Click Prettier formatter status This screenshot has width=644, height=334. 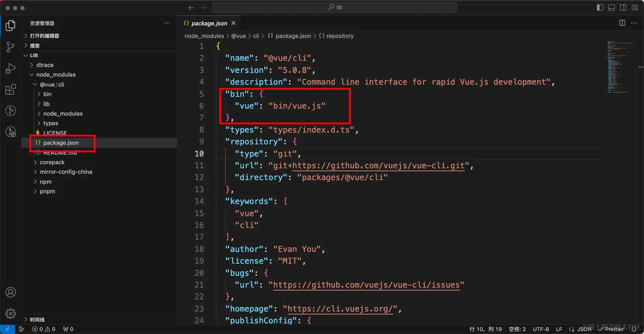pos(611,329)
